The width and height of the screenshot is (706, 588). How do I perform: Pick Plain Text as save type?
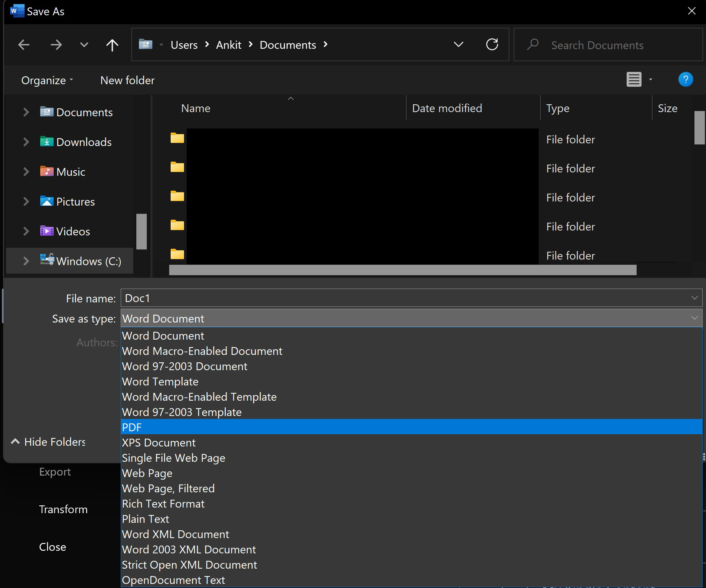[x=146, y=519]
